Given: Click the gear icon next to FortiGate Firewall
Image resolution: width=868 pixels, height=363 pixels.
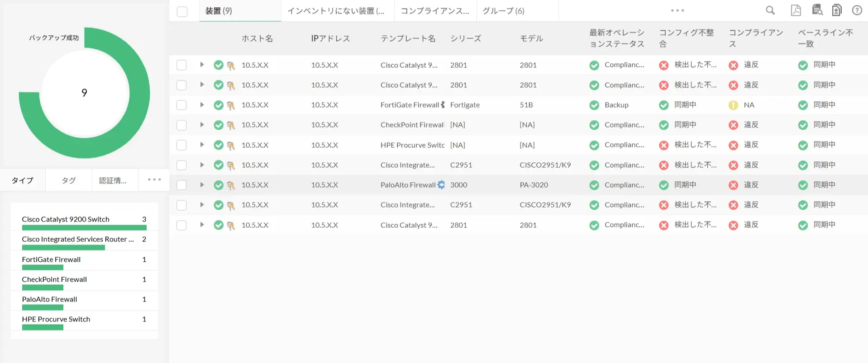Looking at the screenshot, I should [x=443, y=105].
